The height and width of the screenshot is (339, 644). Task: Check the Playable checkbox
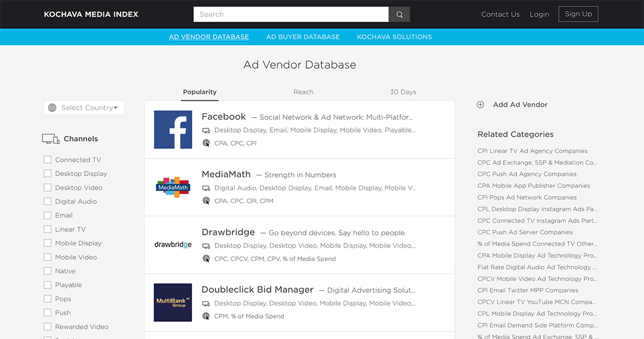pos(48,285)
